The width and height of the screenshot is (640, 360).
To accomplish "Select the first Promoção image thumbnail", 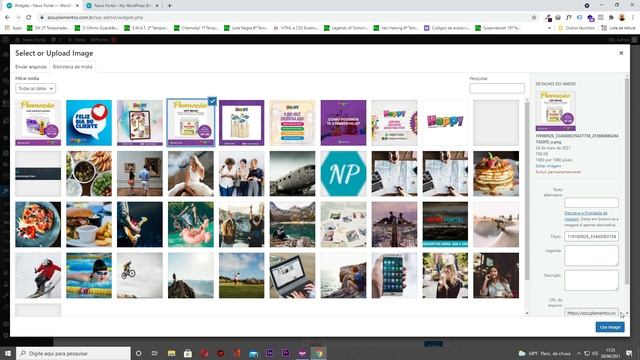I will pyautogui.click(x=38, y=123).
